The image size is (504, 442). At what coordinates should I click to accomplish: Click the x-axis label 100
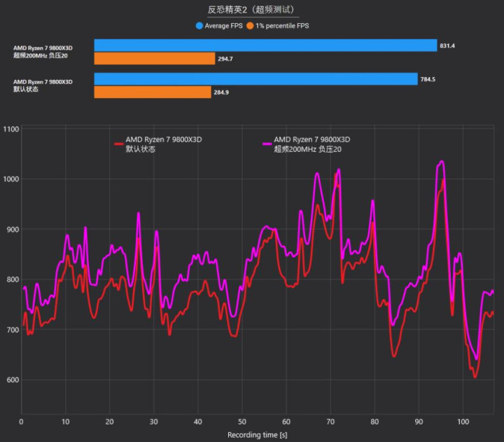[463, 422]
